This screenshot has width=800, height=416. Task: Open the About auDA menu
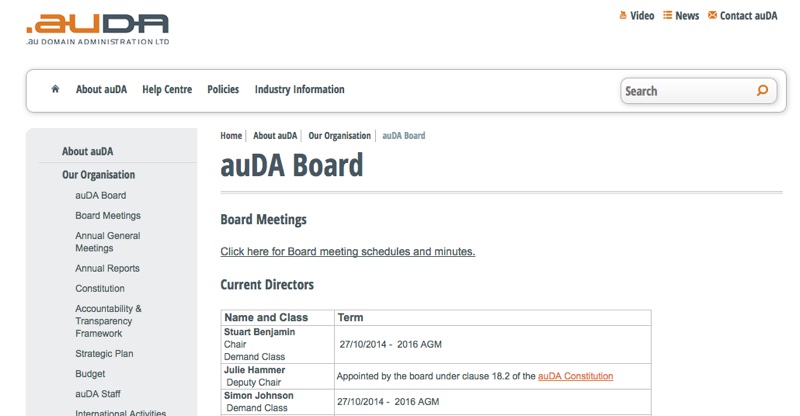(x=102, y=89)
